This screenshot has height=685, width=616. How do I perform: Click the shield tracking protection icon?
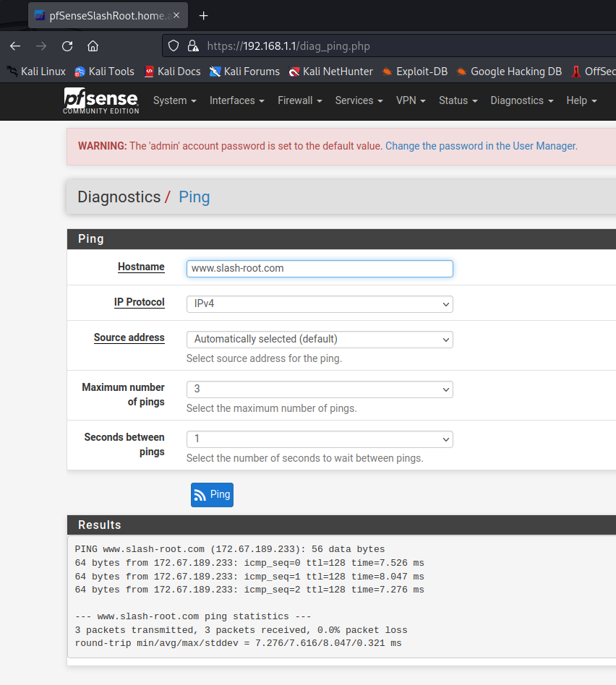(174, 46)
